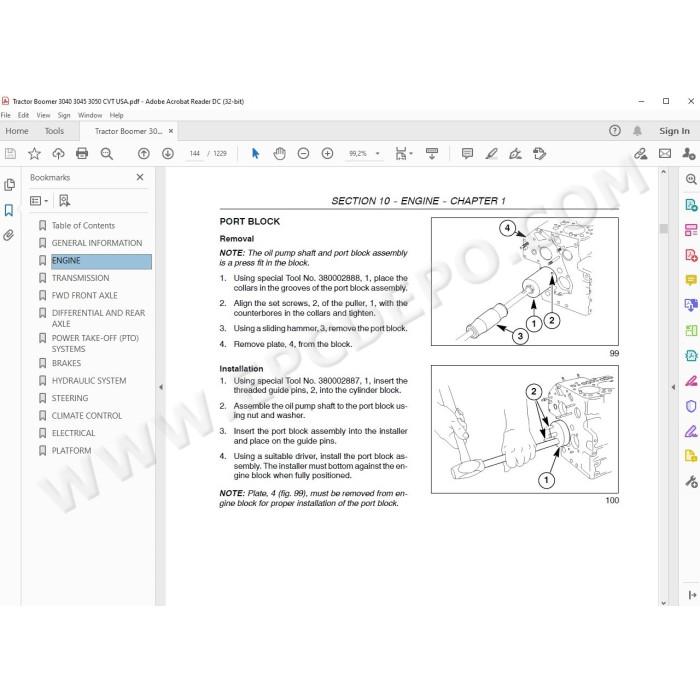Go to the previous page
The height and width of the screenshot is (700, 700).
(144, 154)
